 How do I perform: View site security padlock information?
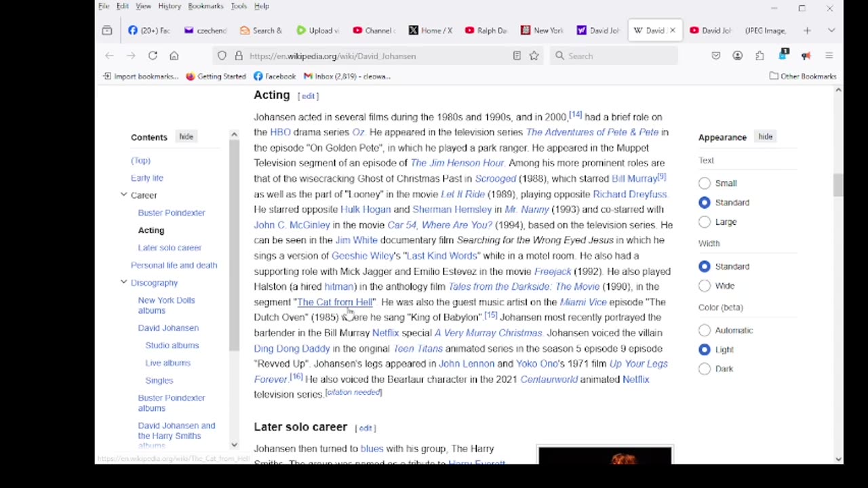238,56
